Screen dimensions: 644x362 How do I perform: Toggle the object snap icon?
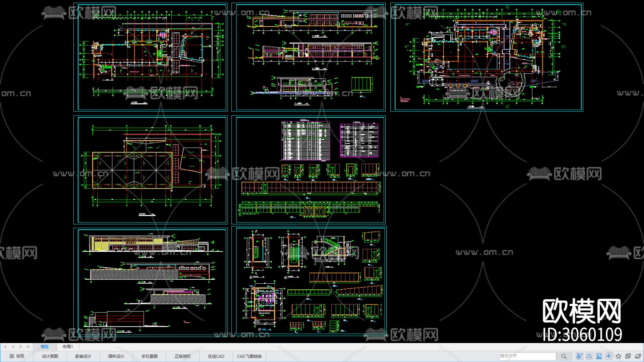[x=579, y=356]
